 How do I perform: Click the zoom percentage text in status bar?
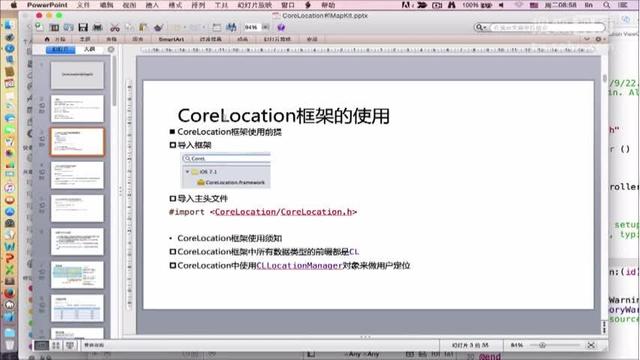tap(517, 345)
